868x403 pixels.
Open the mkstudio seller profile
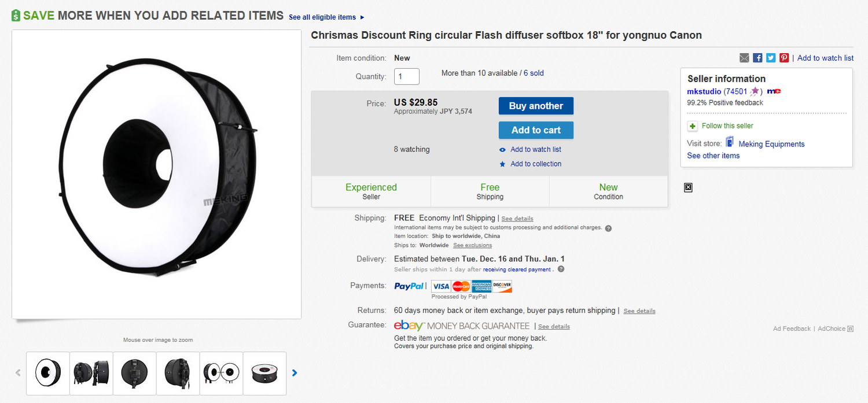click(704, 91)
